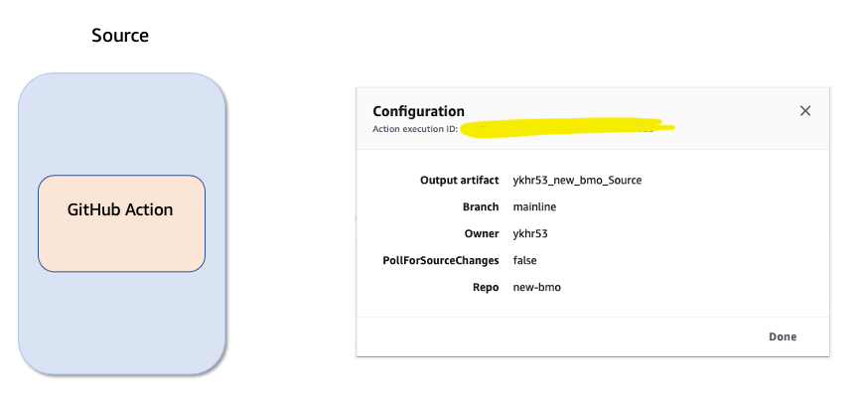Click the Output artifact label
This screenshot has width=868, height=396.
[x=460, y=181]
